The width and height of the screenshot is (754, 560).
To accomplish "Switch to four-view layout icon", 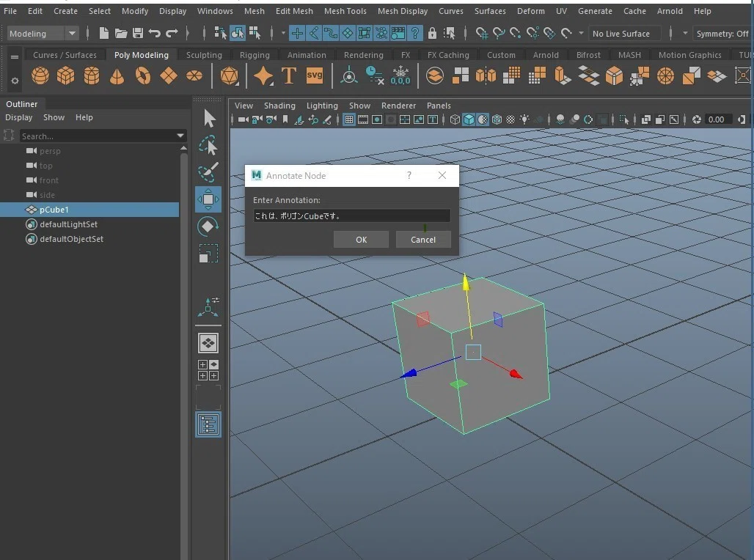I will pyautogui.click(x=208, y=370).
